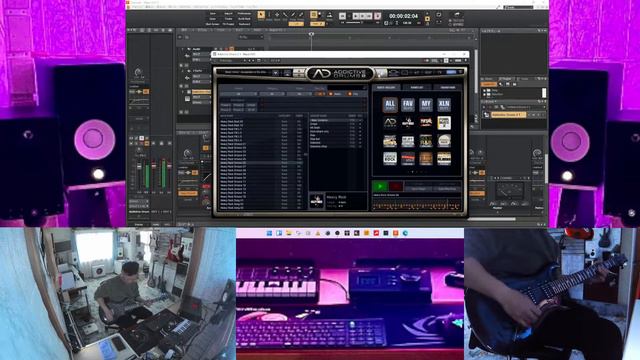640x360 pixels.
Task: Click Preferences in the Cakewalk control bar
Action: [x=244, y=13]
